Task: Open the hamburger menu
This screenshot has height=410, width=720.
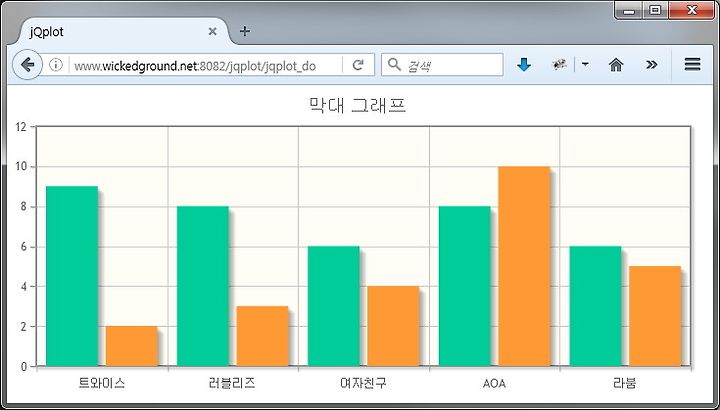Action: (x=692, y=65)
